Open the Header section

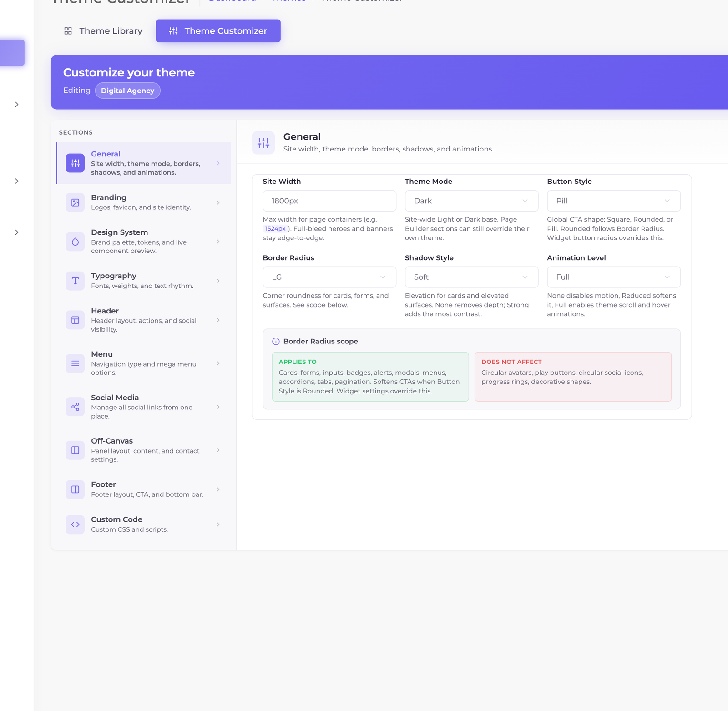[143, 320]
